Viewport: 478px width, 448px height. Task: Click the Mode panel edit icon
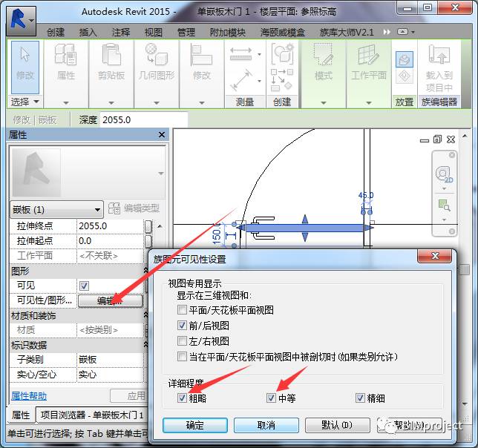click(x=323, y=55)
